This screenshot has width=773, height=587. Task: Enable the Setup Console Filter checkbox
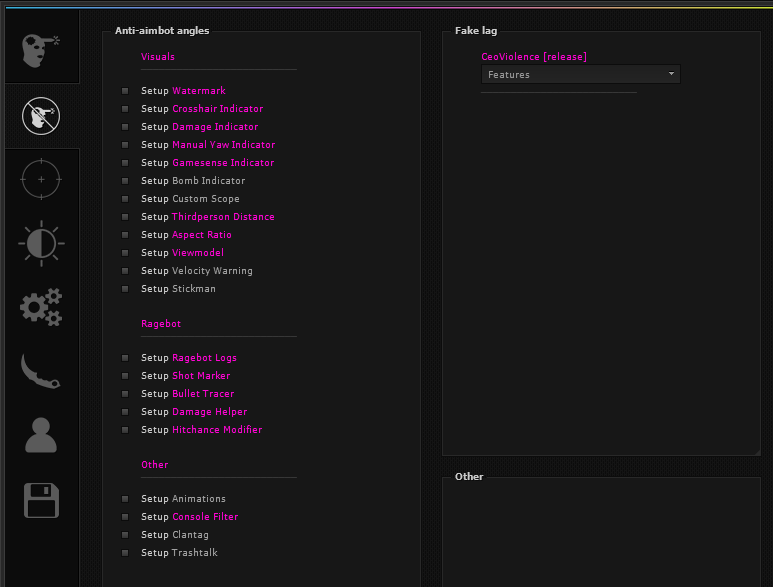[x=125, y=517]
